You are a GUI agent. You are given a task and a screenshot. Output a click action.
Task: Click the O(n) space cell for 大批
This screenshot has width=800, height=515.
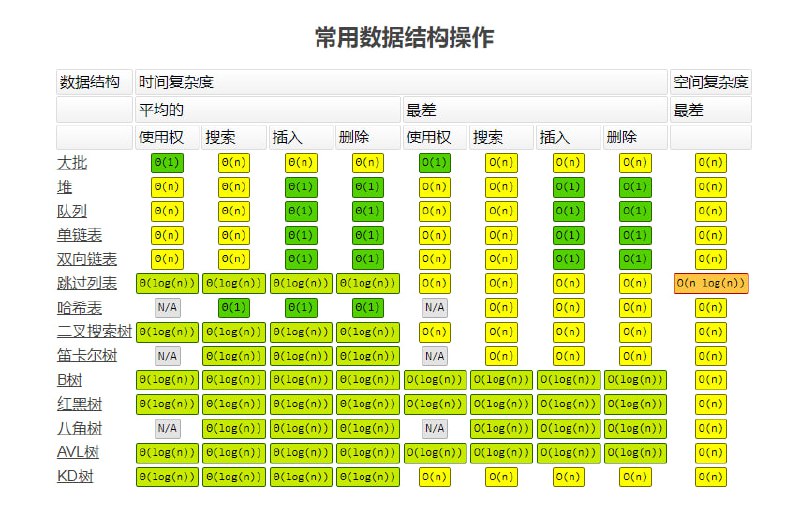(x=711, y=163)
